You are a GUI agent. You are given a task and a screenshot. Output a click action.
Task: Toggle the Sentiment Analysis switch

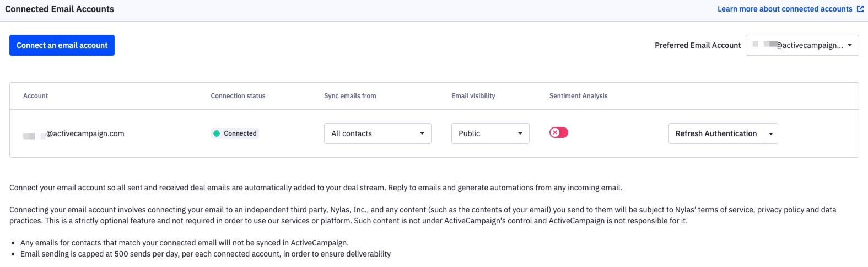[558, 132]
